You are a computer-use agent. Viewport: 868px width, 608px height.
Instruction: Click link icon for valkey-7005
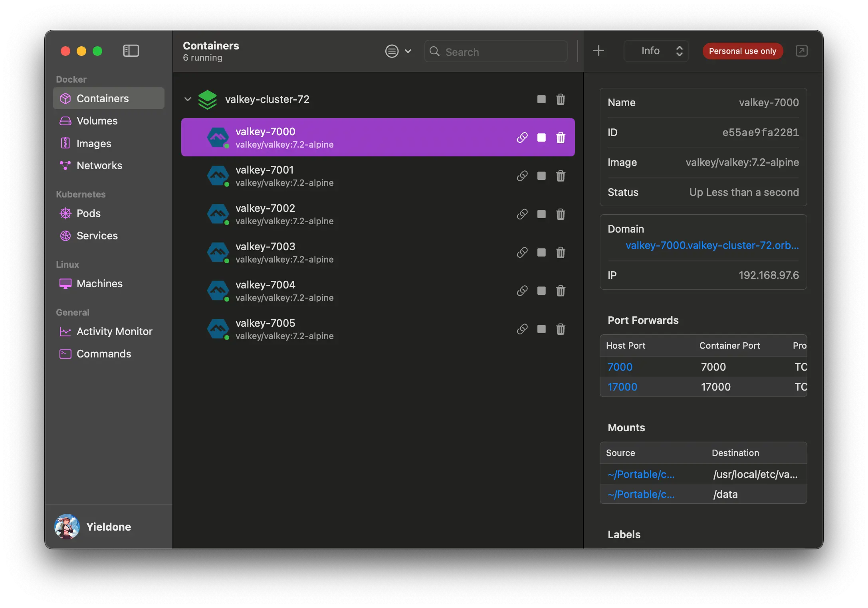tap(522, 329)
